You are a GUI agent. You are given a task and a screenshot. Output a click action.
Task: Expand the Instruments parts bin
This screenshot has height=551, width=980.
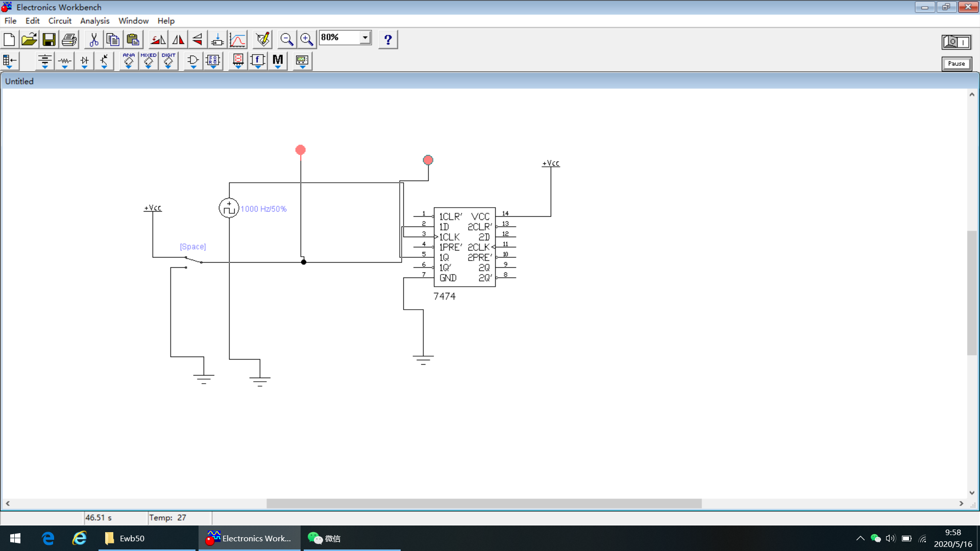coord(302,61)
